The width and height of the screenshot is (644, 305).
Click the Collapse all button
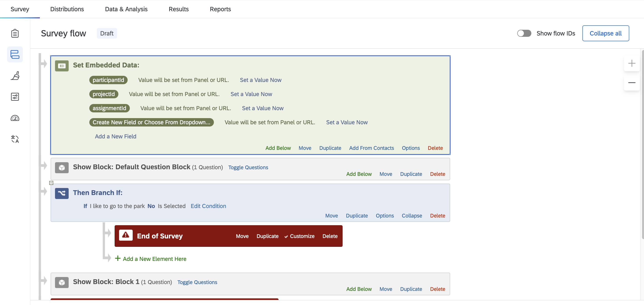[605, 33]
